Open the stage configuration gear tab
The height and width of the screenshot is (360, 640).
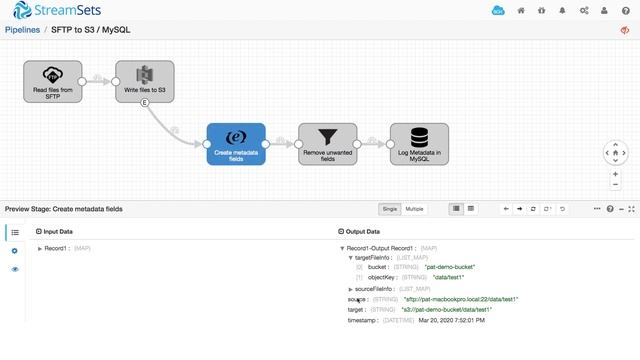click(15, 251)
